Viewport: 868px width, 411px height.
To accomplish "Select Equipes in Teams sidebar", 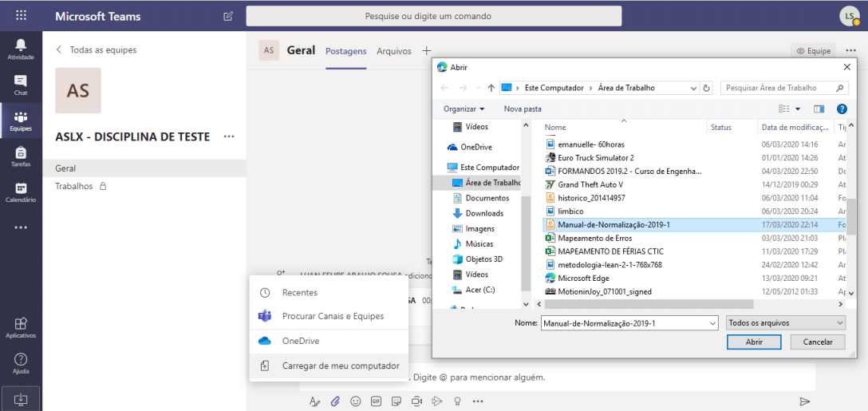I will (x=21, y=121).
